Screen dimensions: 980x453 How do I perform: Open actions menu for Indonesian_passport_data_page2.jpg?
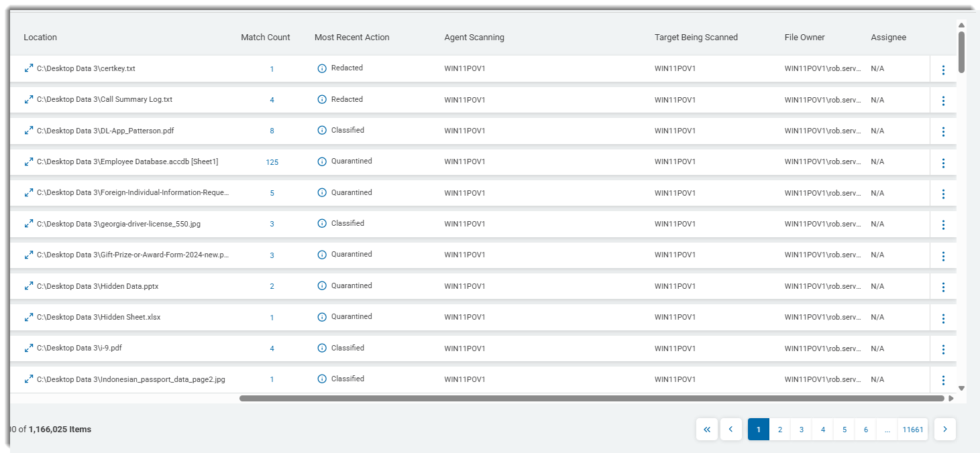coord(943,380)
